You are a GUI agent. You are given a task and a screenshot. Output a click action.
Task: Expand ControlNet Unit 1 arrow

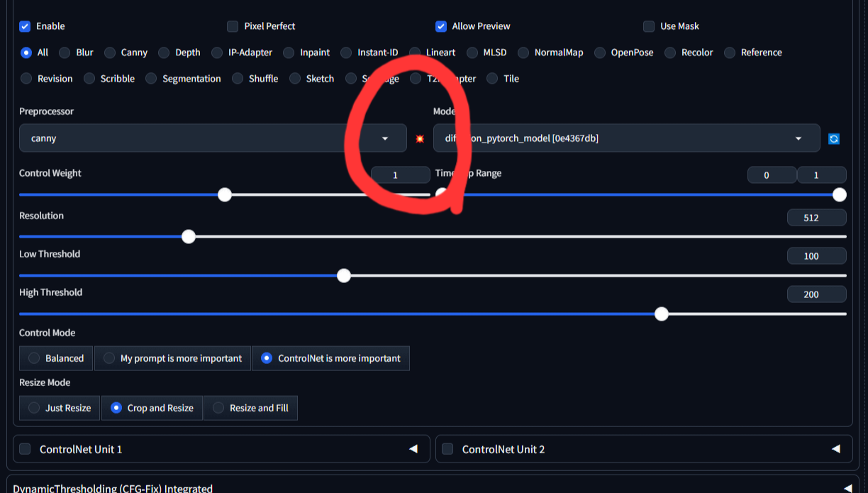pos(413,449)
